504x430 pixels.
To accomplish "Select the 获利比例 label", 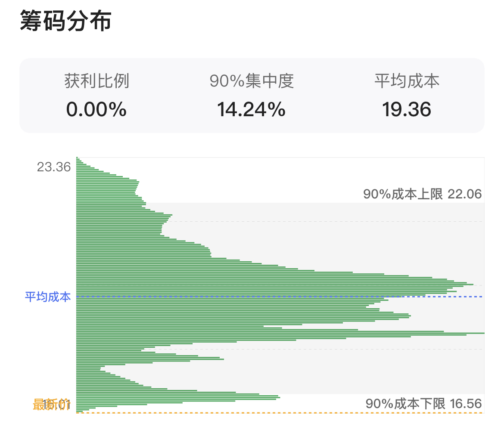I will 97,81.
